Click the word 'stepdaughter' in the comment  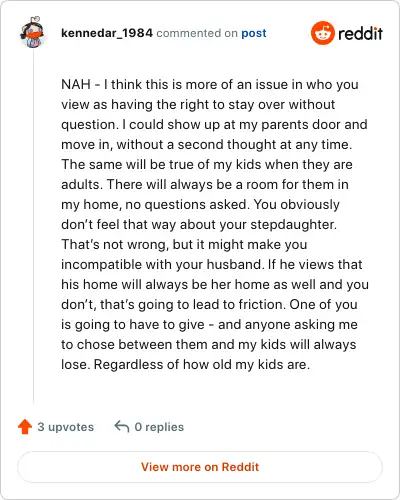[x=292, y=224]
